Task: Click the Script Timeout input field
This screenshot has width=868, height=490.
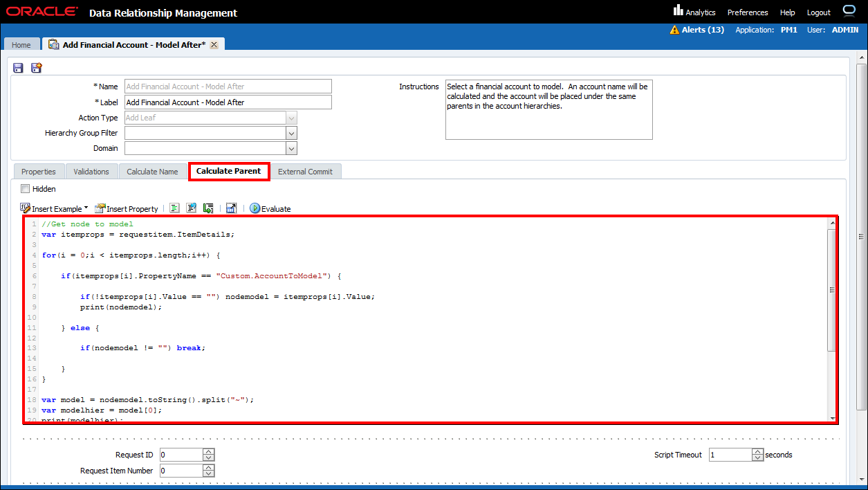Action: pos(730,455)
